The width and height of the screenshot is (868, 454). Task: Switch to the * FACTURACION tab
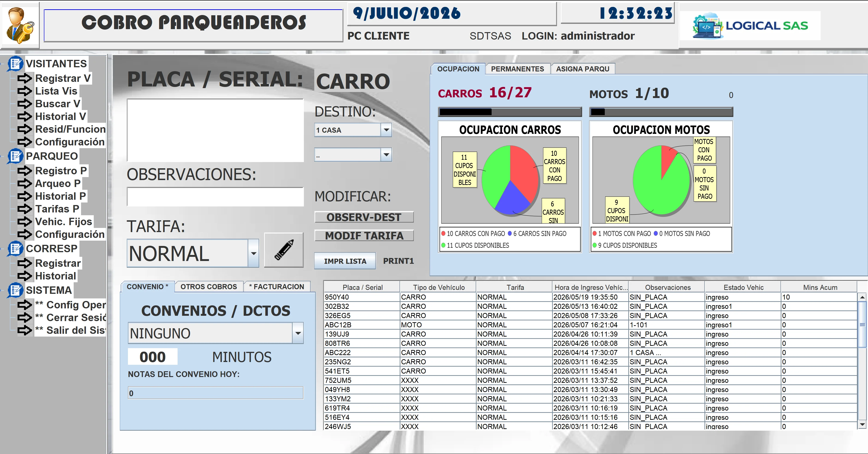[x=276, y=287]
